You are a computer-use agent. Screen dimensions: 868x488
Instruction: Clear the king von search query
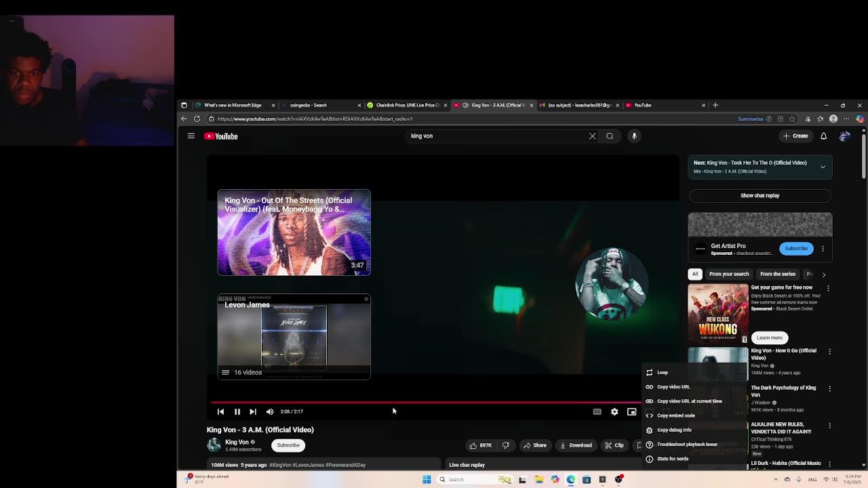(x=592, y=136)
